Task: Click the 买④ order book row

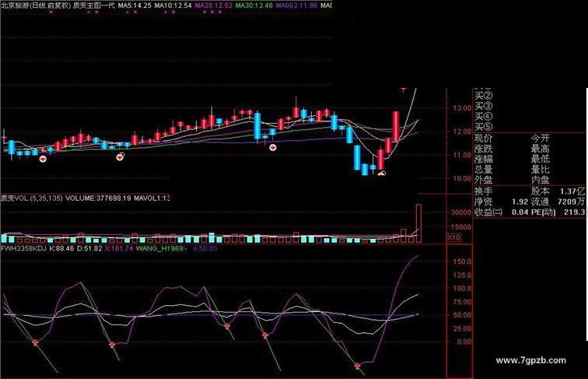Action: [x=484, y=117]
